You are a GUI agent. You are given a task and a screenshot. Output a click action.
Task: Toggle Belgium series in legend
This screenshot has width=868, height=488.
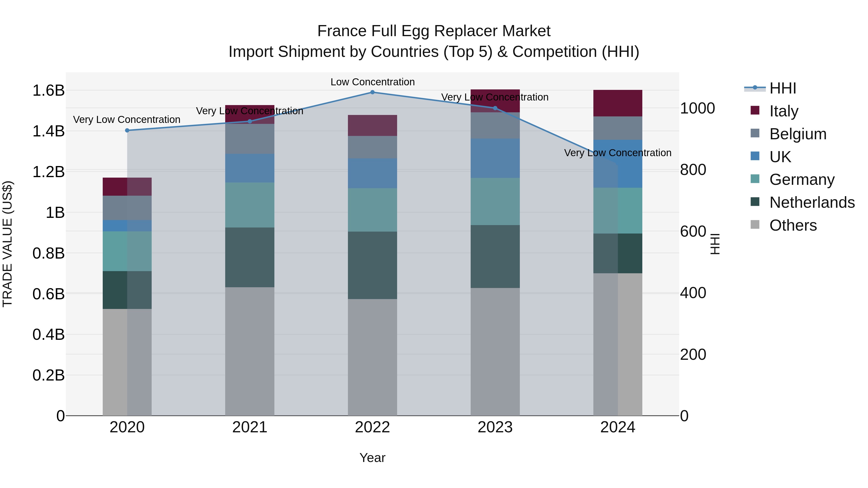pos(788,134)
